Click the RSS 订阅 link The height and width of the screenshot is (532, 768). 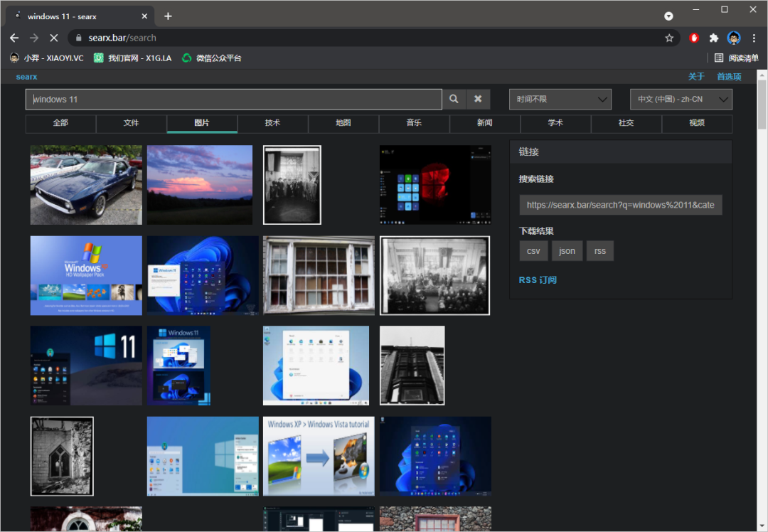[538, 280]
